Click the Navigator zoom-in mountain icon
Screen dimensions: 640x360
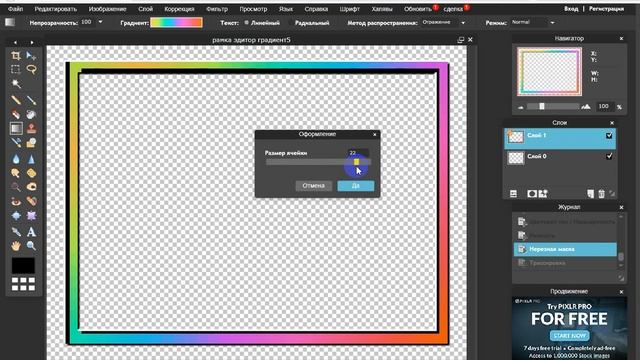[x=586, y=107]
